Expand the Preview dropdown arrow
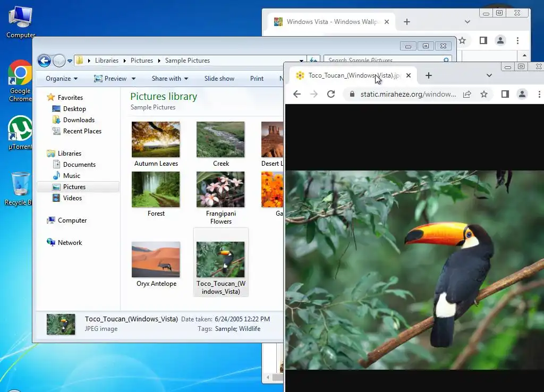Image resolution: width=544 pixels, height=392 pixels. 133,79
